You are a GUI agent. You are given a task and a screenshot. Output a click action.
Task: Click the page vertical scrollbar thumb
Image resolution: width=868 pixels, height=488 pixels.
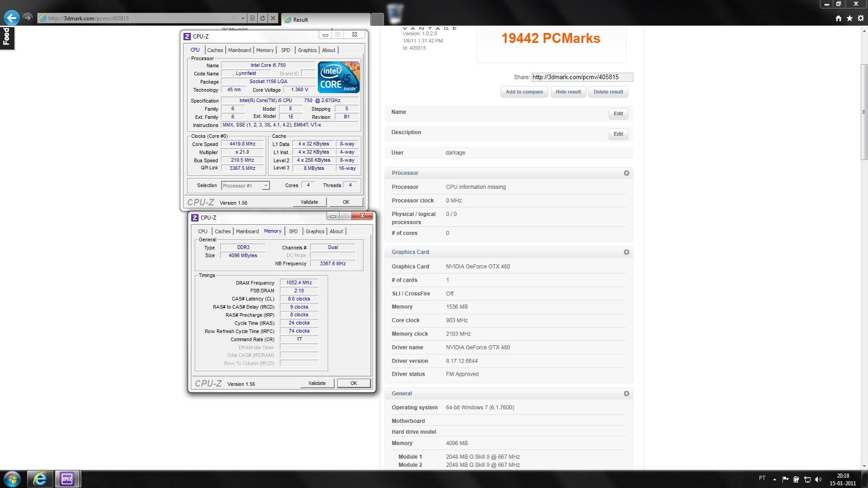pyautogui.click(x=864, y=112)
